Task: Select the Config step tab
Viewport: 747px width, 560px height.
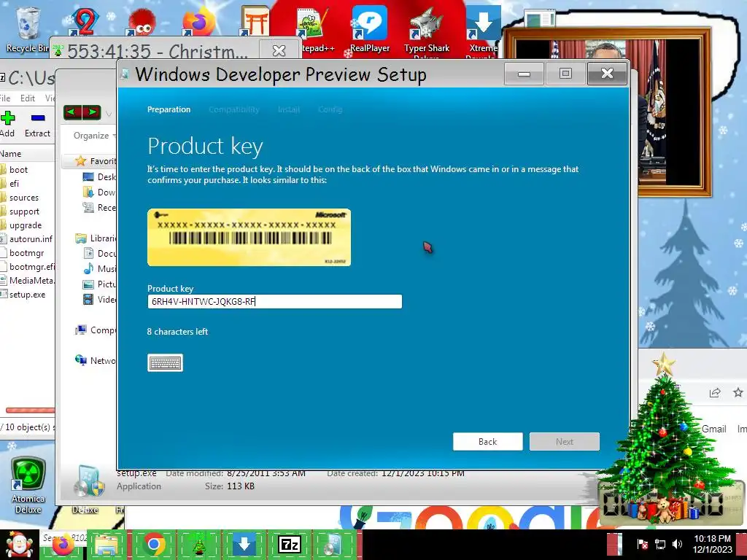Action: coord(330,109)
